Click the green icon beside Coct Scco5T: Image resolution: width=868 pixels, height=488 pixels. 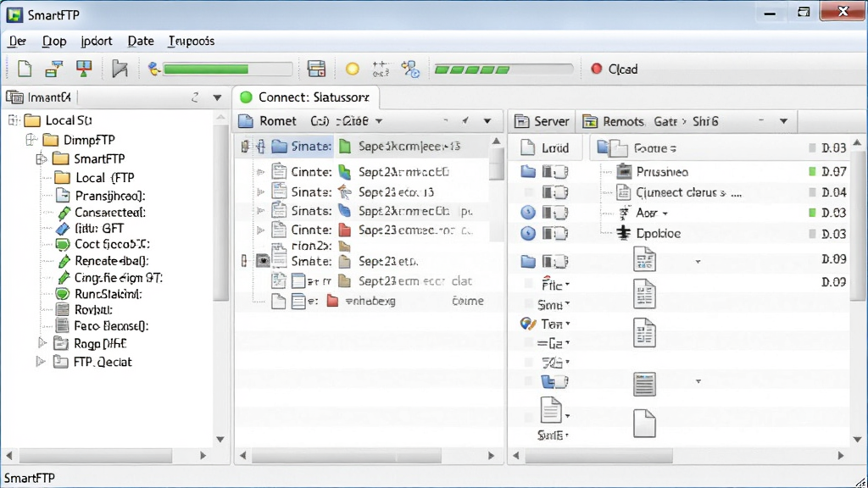(x=63, y=245)
